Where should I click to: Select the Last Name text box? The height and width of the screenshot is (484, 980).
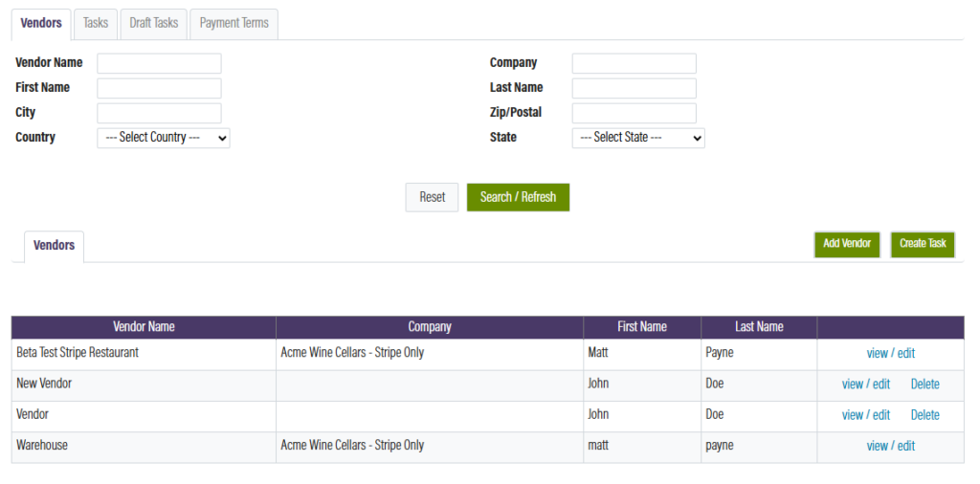click(634, 88)
